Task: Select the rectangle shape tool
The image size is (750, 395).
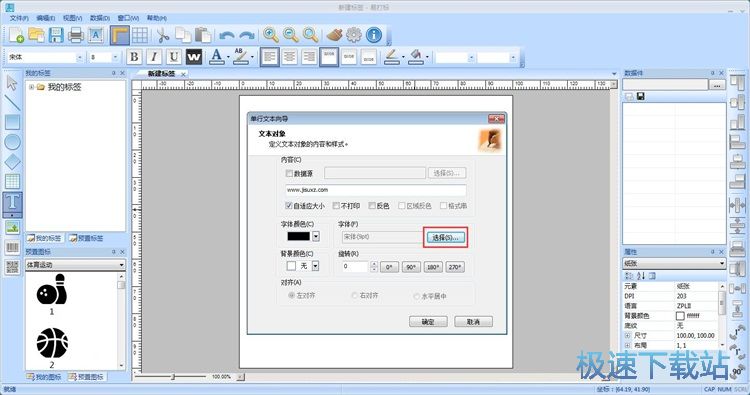Action: point(12,122)
